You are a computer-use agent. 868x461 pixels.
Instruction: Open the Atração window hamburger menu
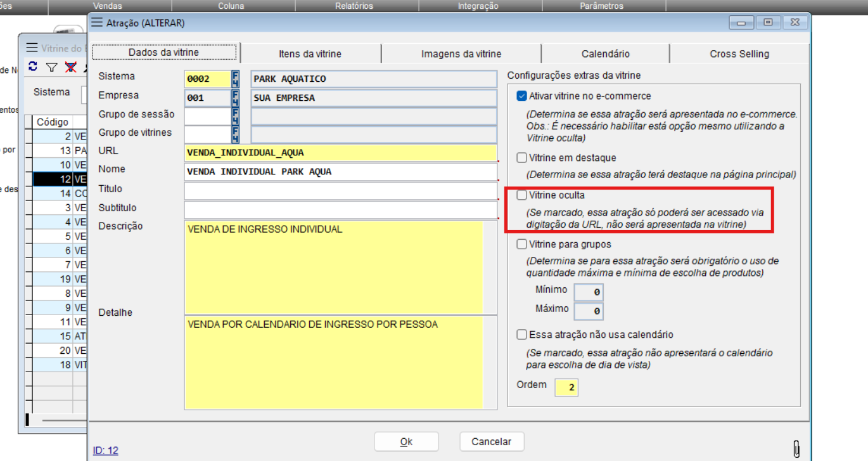click(96, 23)
